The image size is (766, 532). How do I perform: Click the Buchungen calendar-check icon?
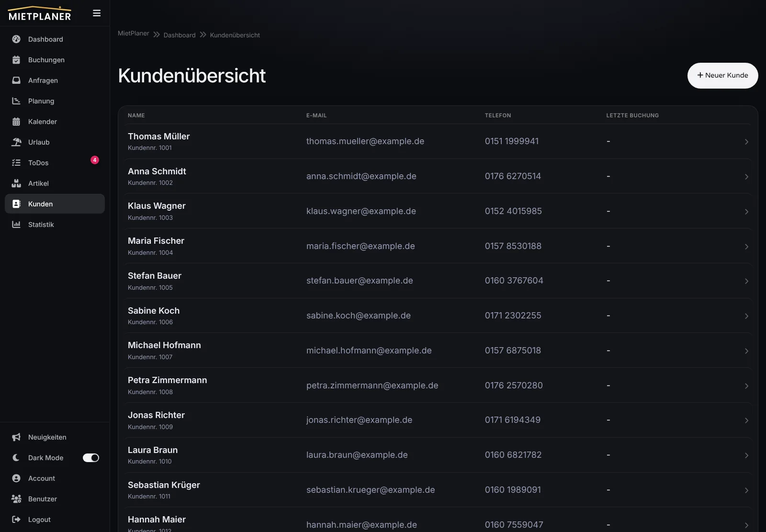[16, 60]
